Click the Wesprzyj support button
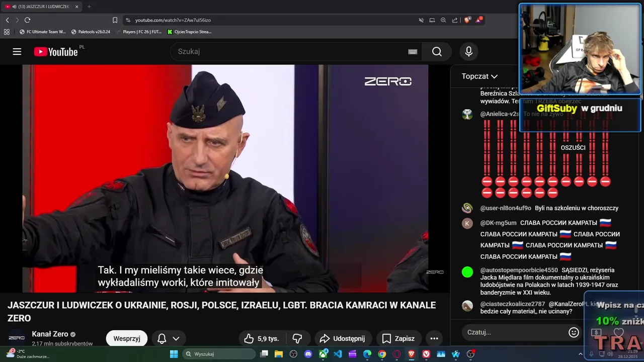Screen dimensions: 644x362 tap(127, 338)
